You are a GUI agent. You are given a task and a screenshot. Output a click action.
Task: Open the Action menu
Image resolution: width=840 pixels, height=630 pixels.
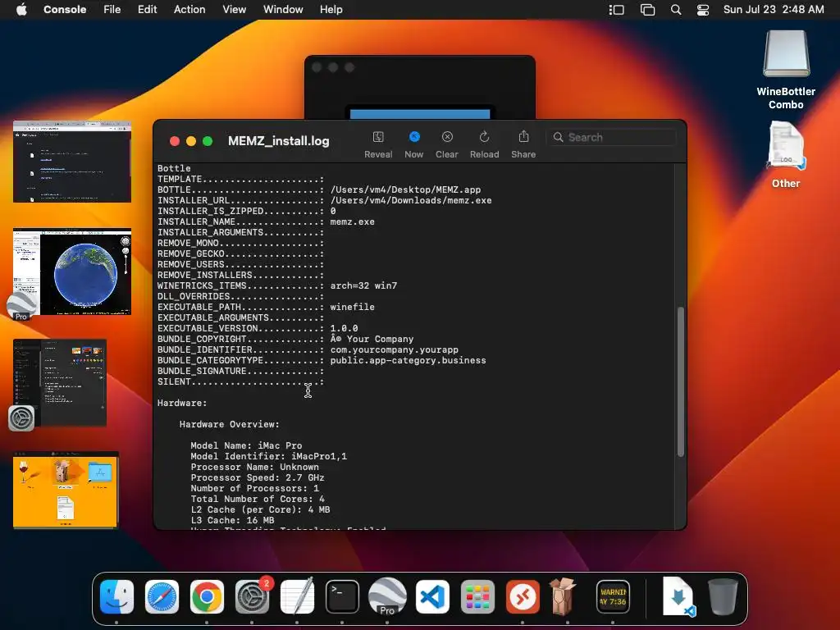pyautogui.click(x=189, y=10)
